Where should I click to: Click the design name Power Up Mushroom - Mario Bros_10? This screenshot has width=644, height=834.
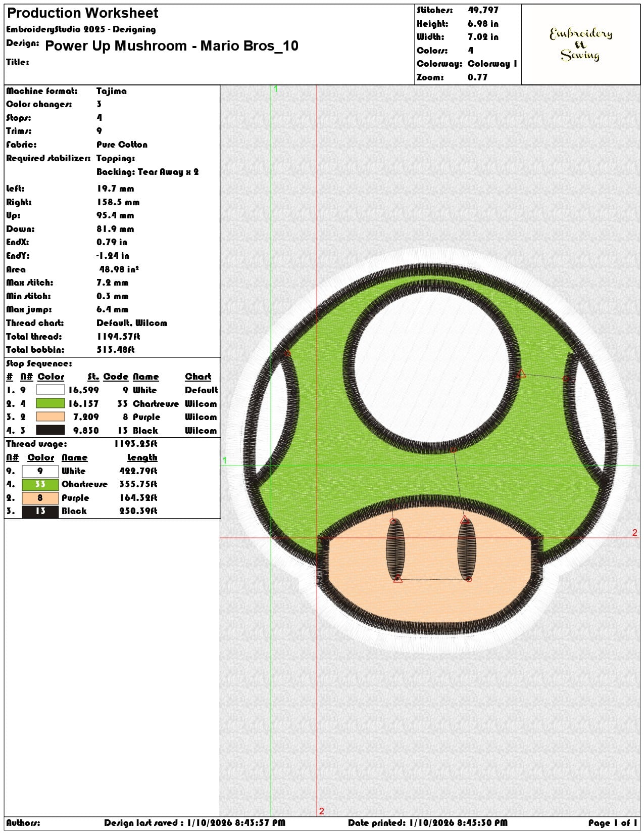pyautogui.click(x=172, y=46)
